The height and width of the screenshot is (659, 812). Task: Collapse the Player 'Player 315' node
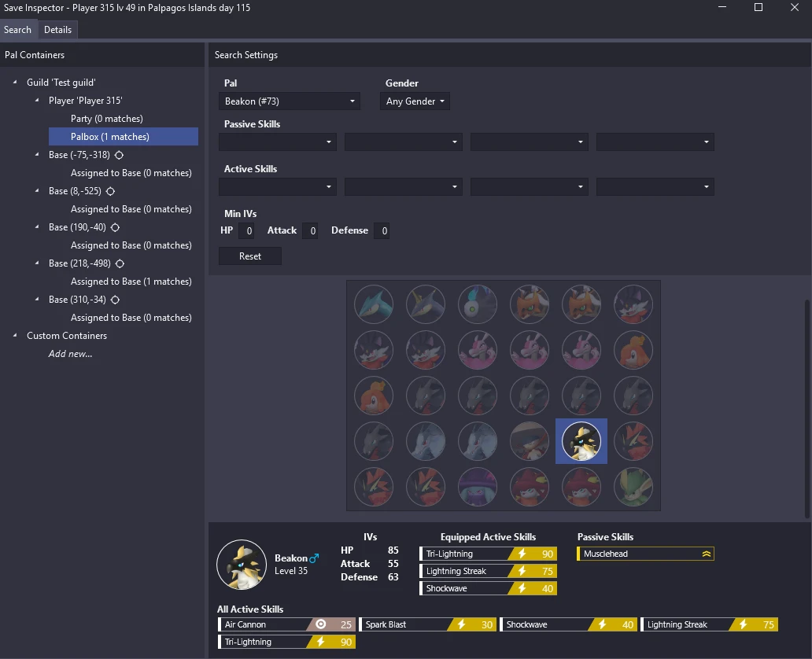click(37, 100)
